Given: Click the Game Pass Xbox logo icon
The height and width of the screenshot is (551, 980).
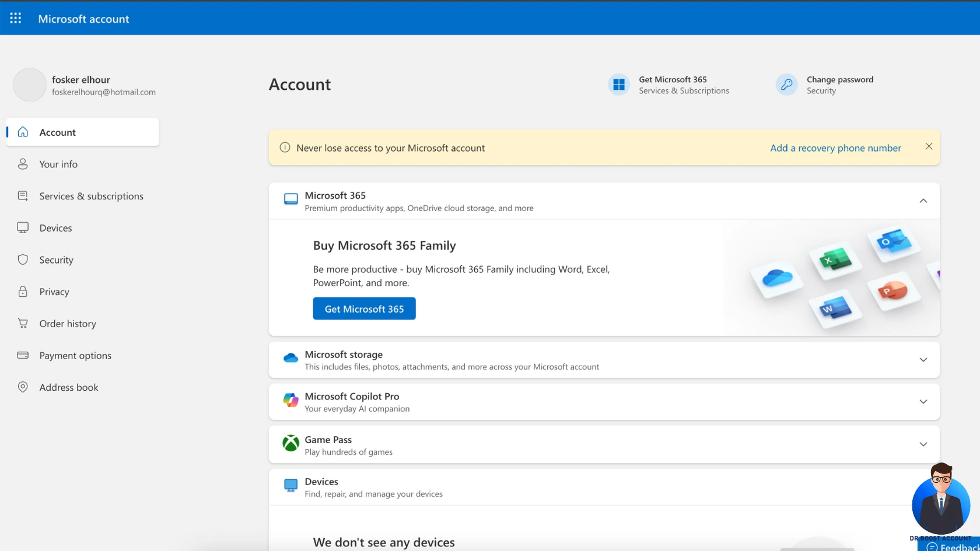Looking at the screenshot, I should point(290,443).
